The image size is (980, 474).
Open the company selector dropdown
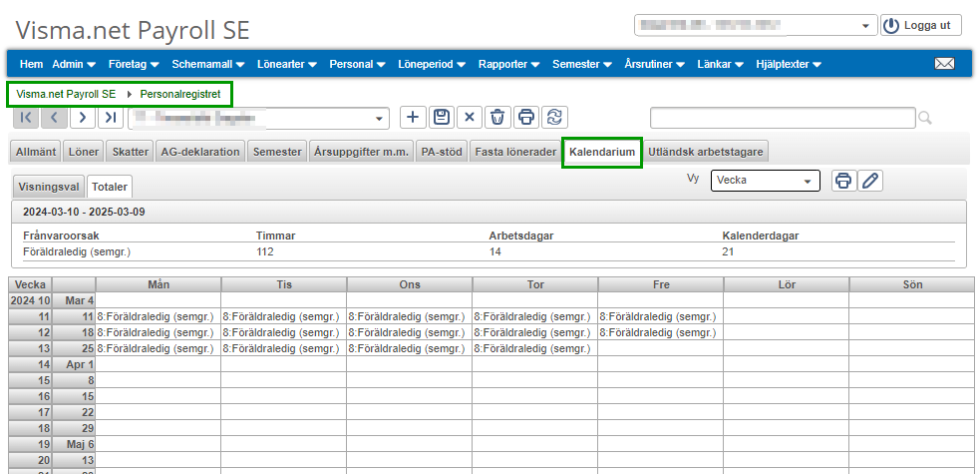[x=757, y=26]
